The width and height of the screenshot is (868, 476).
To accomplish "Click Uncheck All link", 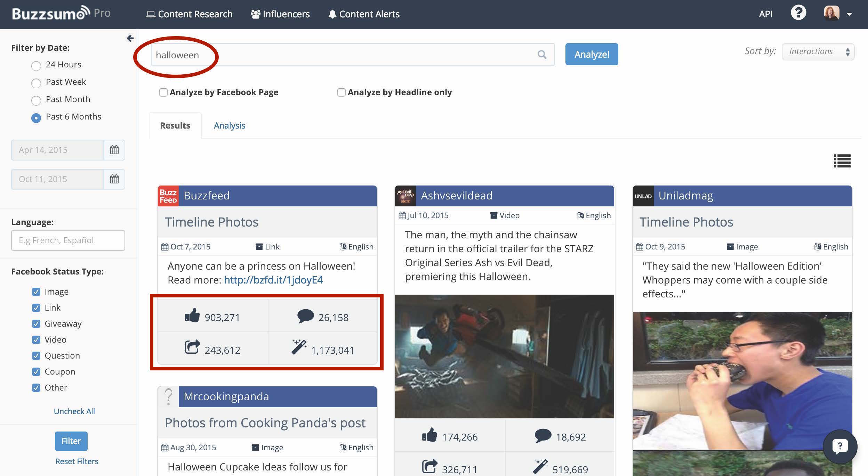I will coord(74,411).
